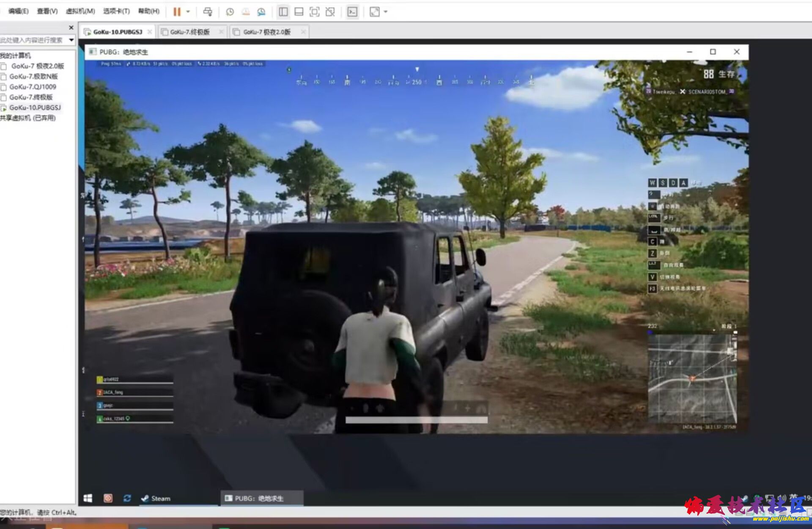Image resolution: width=812 pixels, height=529 pixels.
Task: Click the blue sync arrows taskbar icon
Action: 127,498
